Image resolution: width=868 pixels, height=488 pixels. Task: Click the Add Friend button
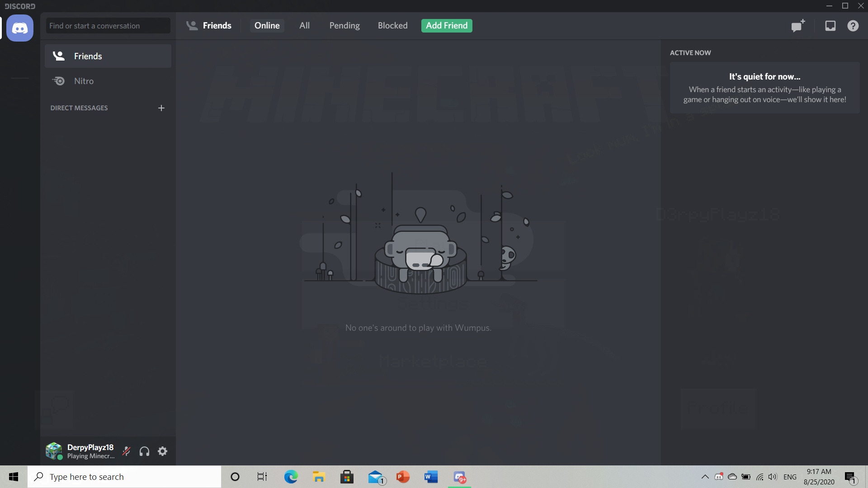[x=447, y=26]
